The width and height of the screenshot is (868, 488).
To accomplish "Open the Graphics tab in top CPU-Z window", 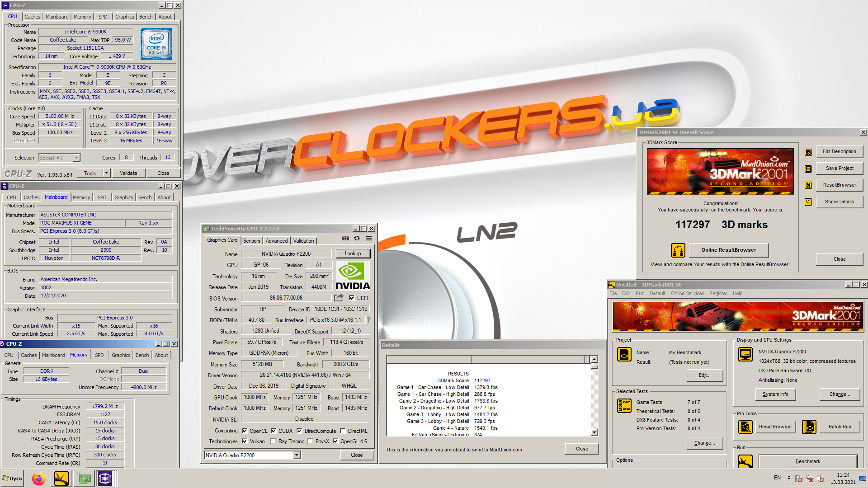I will click(x=124, y=17).
